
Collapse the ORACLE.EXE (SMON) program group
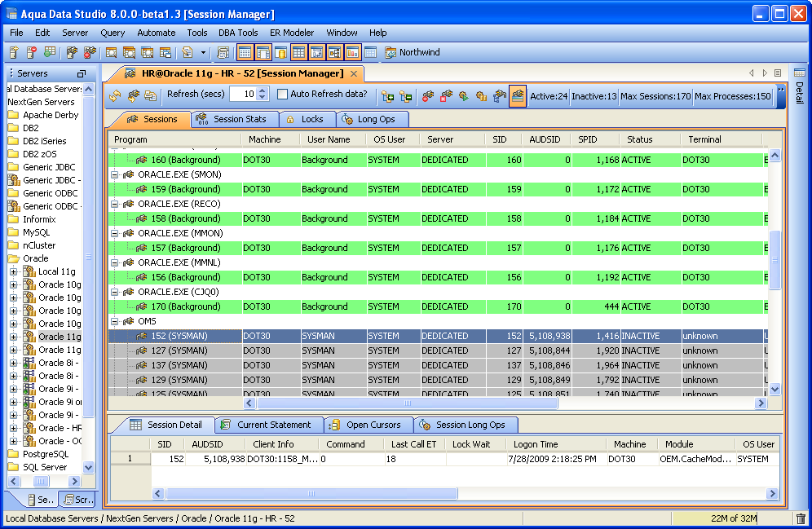coord(115,174)
